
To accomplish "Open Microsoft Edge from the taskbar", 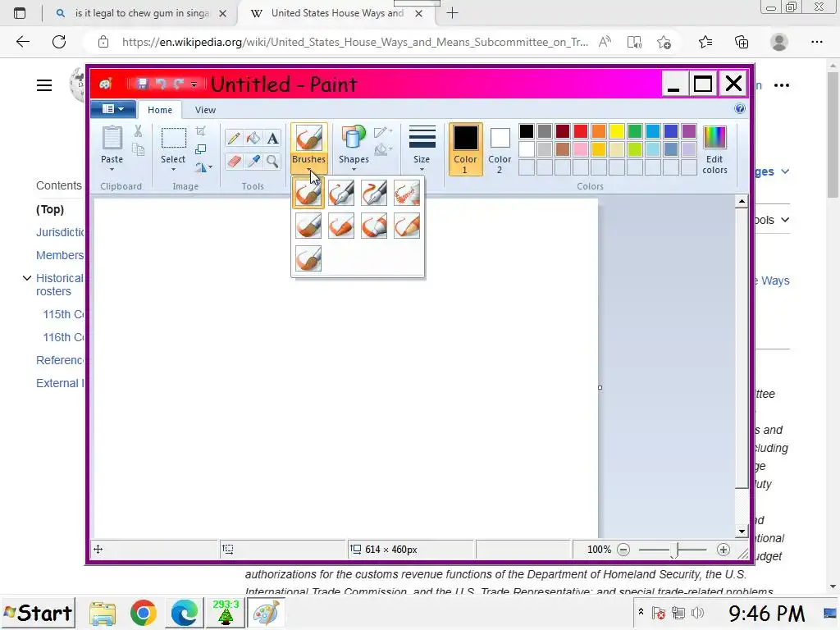I will click(x=184, y=613).
